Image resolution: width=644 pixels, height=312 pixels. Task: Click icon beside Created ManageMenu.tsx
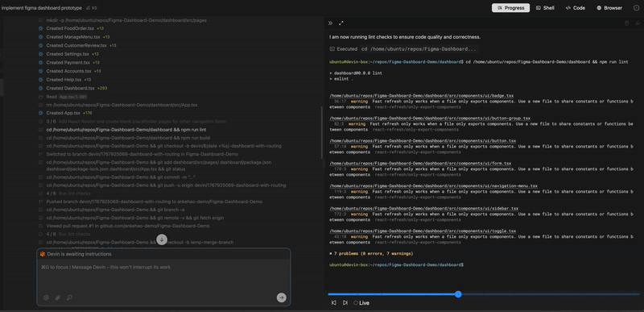(x=40, y=37)
